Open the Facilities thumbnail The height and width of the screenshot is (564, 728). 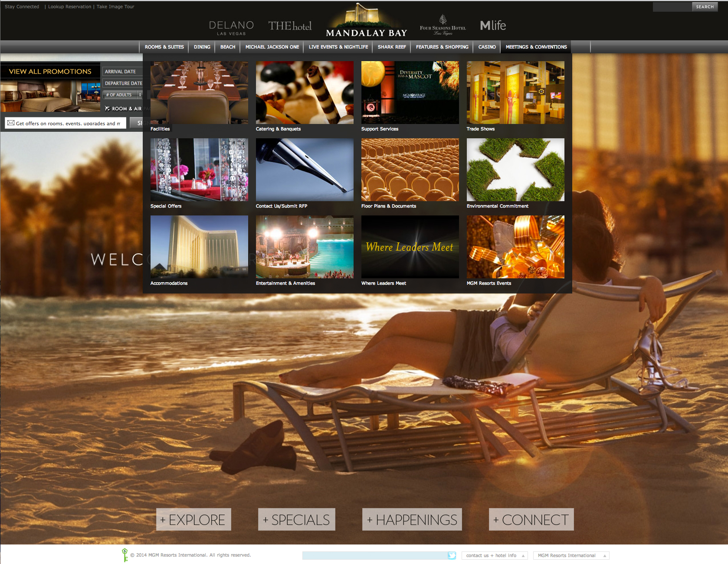coord(199,92)
